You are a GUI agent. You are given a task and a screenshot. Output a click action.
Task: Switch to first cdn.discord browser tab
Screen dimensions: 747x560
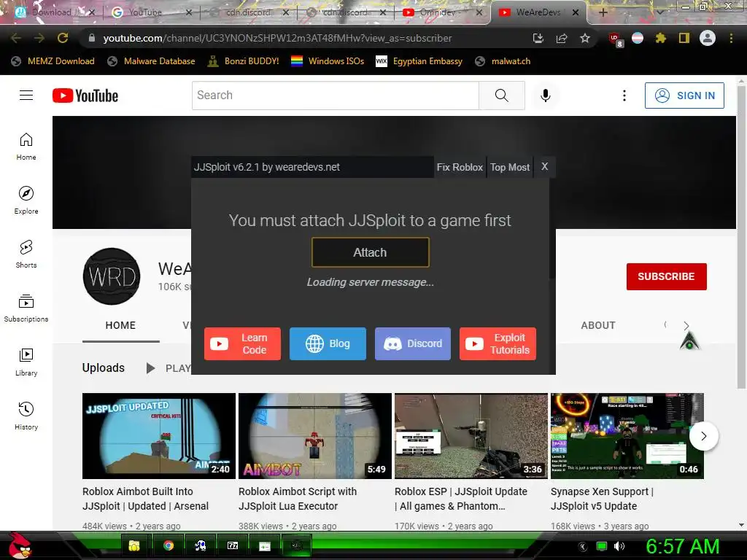pos(248,12)
